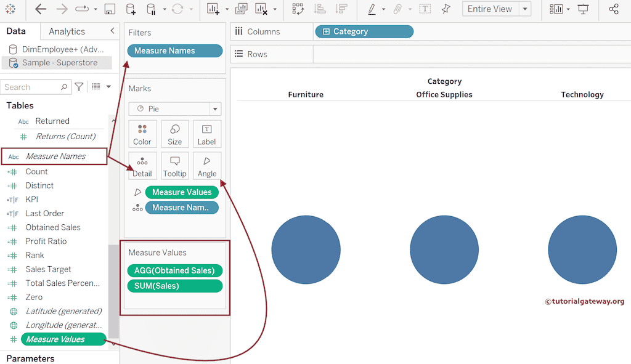Open the Label marks card

click(x=207, y=134)
